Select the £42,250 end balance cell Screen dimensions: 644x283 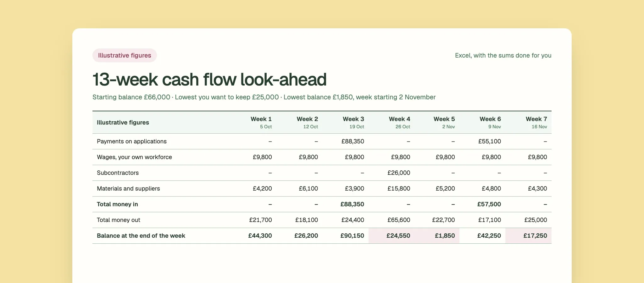point(482,236)
